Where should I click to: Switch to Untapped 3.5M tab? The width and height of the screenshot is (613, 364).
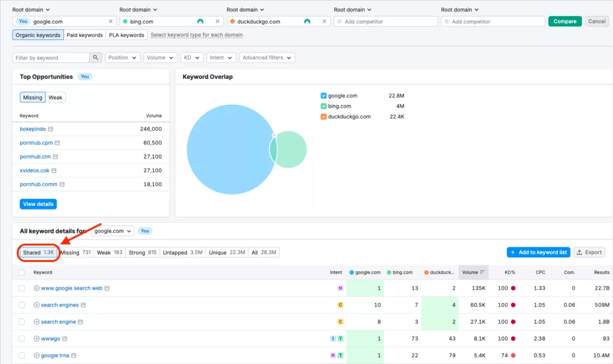pos(183,253)
